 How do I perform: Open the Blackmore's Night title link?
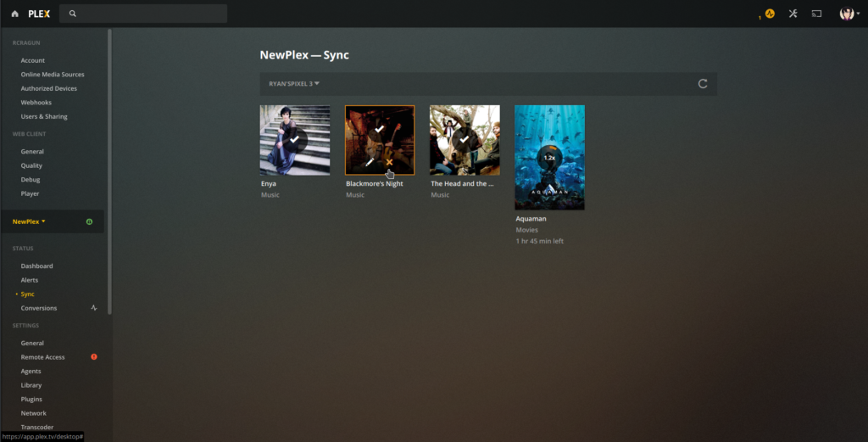[x=374, y=183]
